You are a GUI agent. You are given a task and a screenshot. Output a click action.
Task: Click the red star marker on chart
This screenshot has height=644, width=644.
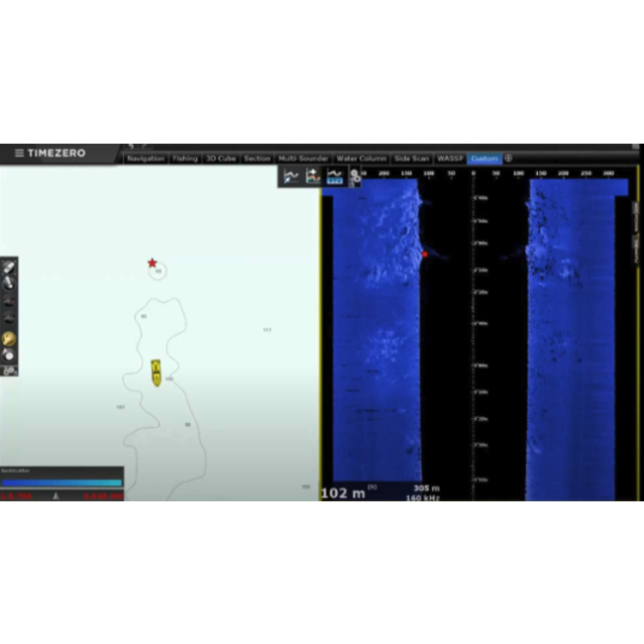[x=153, y=264]
